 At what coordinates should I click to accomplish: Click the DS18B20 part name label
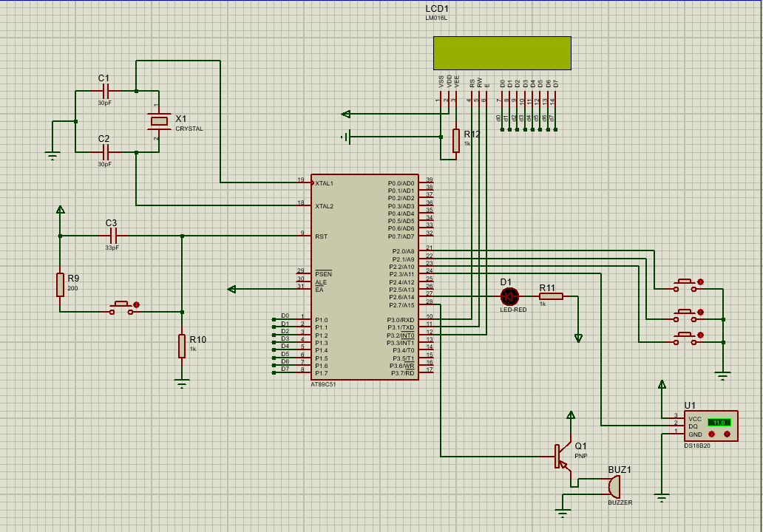click(697, 446)
